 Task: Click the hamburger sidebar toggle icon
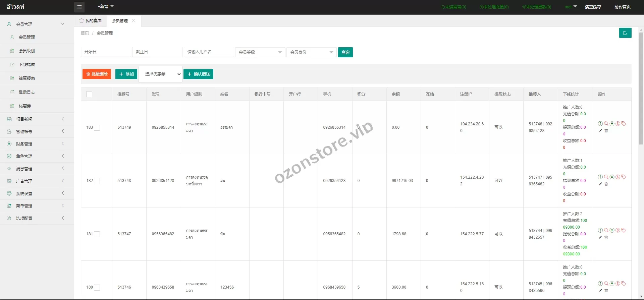tap(79, 7)
